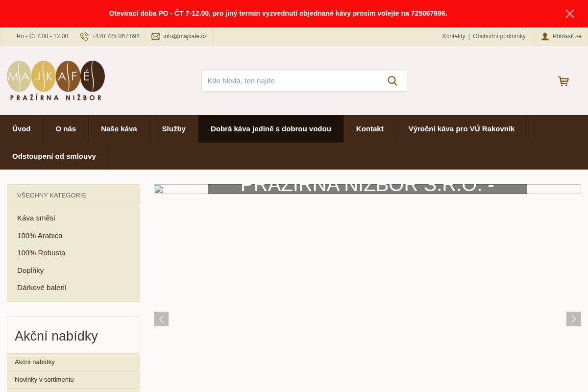Viewport: 588px width, 392px height.
Task: Click the 'Po - Čt 7.00 - 12.00' hours text
Action: 42,36
